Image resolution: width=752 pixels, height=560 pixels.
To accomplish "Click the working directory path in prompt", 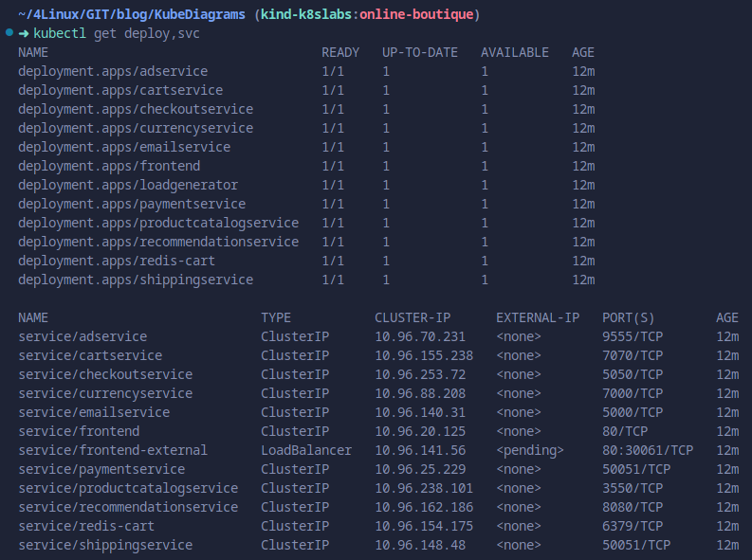I will point(133,14).
